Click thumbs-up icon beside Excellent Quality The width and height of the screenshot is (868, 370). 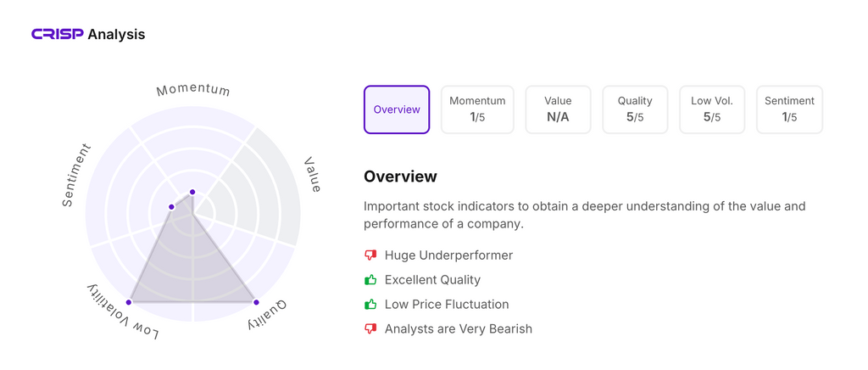(370, 279)
